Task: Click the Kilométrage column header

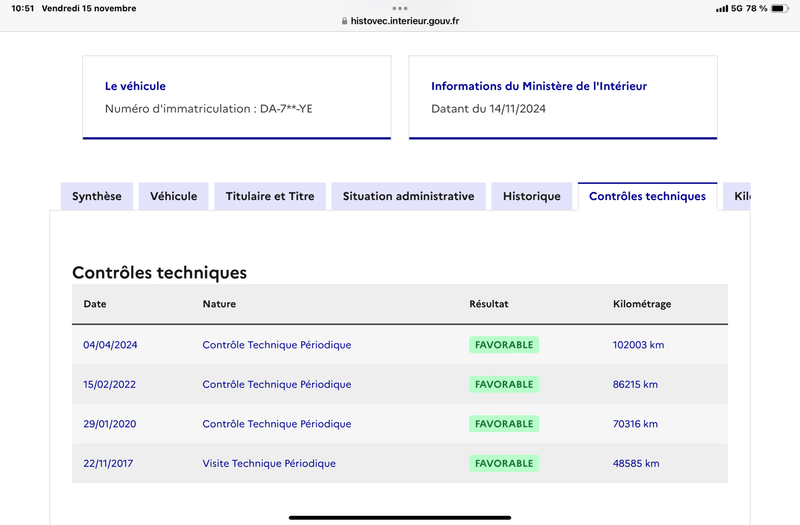Action: click(642, 304)
